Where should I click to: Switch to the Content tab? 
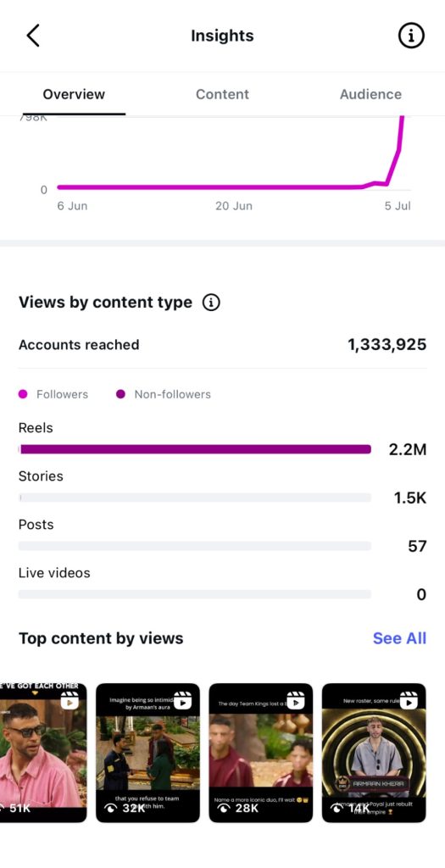click(x=222, y=94)
